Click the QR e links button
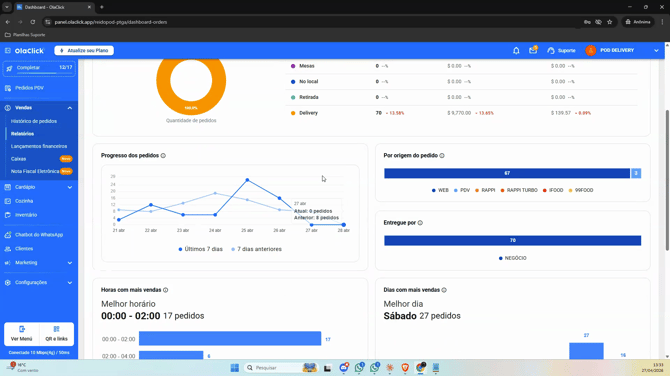This screenshot has height=376, width=670. (x=56, y=334)
